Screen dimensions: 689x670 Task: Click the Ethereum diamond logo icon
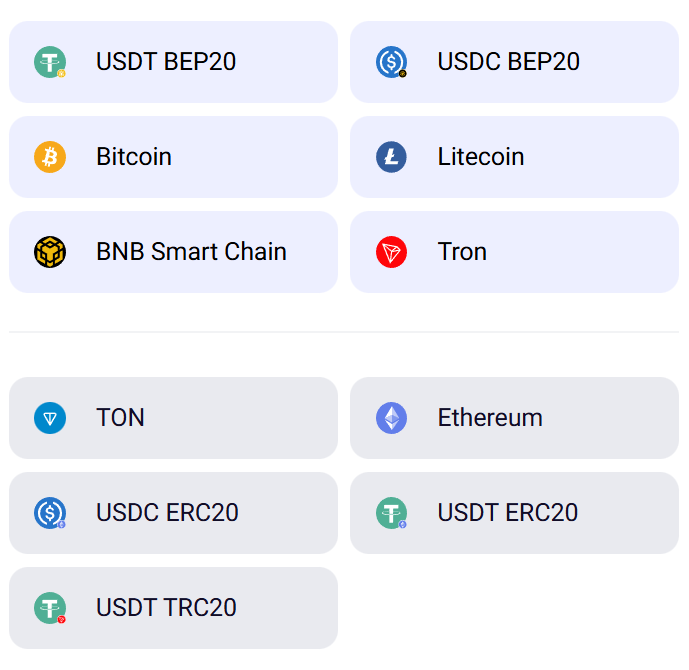391,418
